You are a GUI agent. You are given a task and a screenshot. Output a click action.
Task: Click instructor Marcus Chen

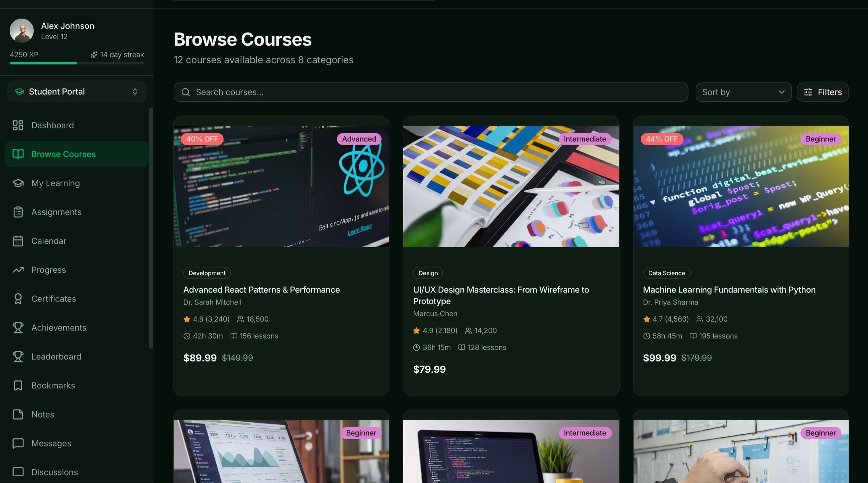point(435,314)
